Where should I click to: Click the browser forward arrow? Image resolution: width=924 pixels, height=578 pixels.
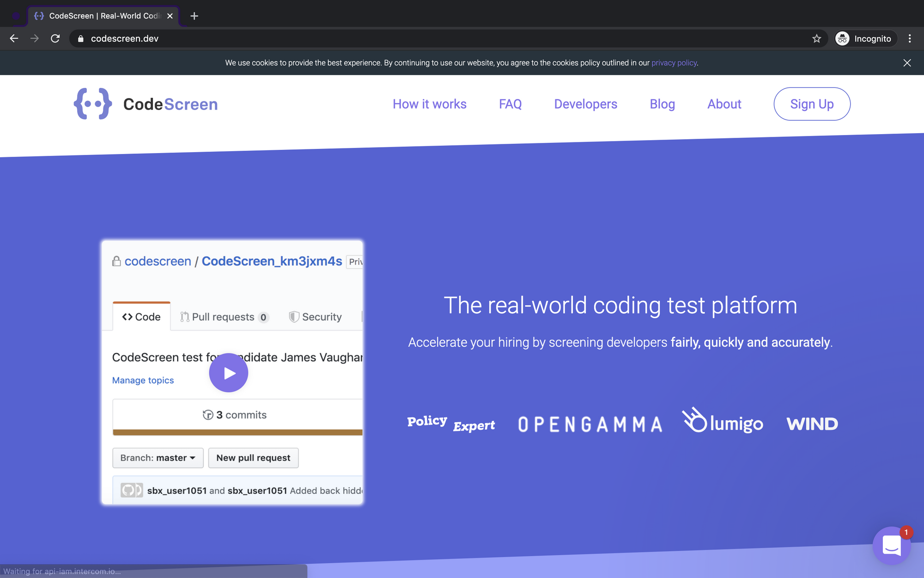point(35,38)
